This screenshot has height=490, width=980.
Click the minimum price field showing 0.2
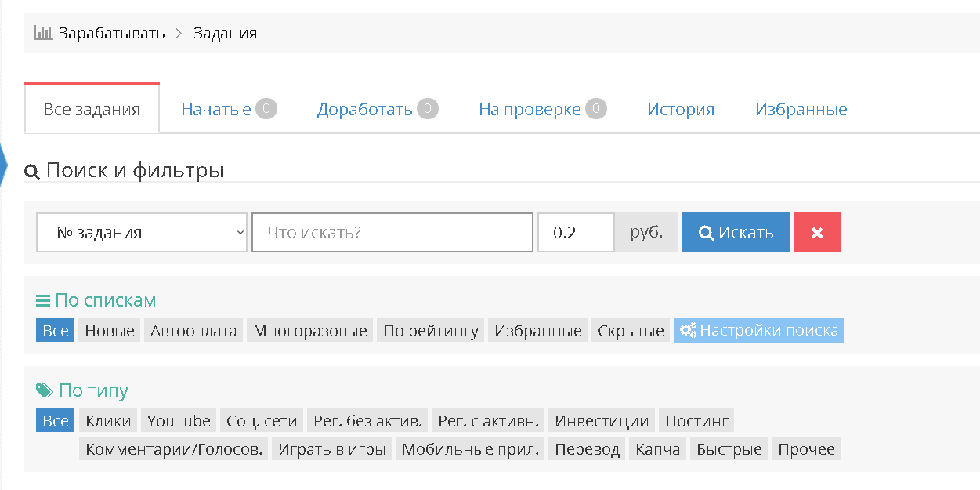coord(575,233)
